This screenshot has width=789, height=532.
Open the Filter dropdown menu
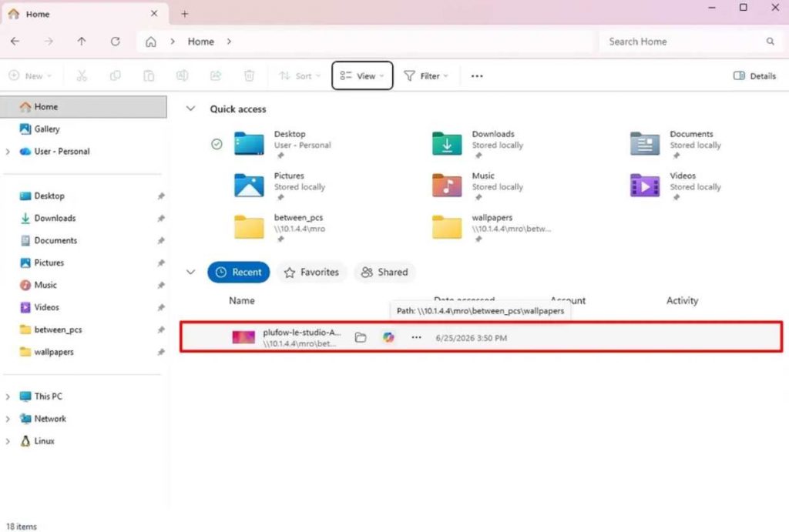(x=425, y=76)
